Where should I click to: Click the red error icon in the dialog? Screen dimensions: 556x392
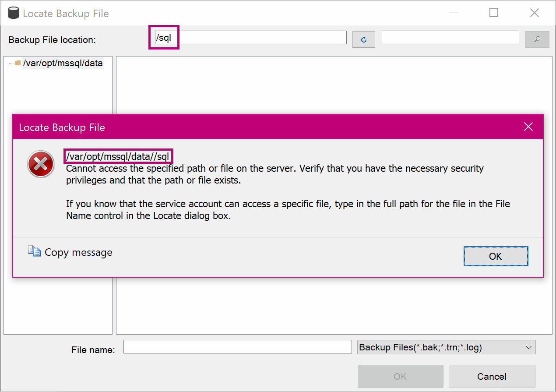click(x=40, y=164)
